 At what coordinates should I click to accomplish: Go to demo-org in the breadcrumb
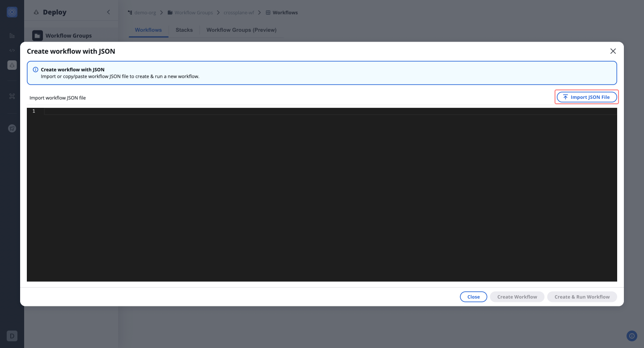(145, 13)
